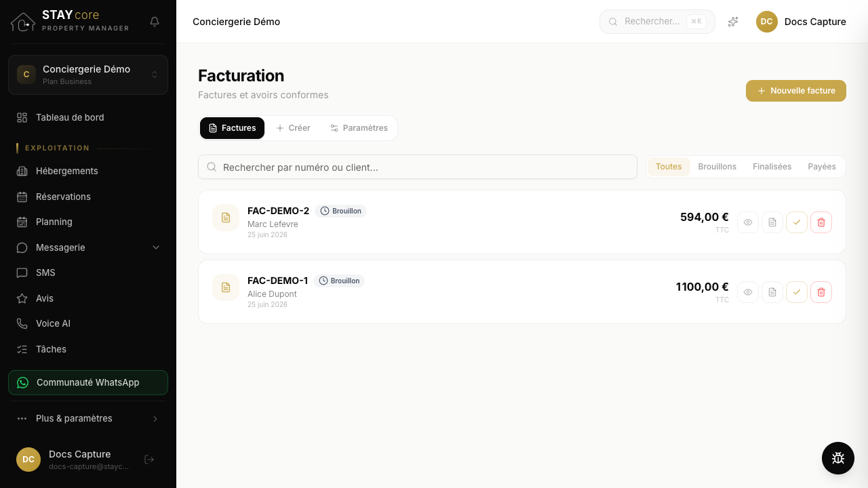
Task: Finalize FAC-DEMO-1 with the check icon
Action: click(797, 292)
